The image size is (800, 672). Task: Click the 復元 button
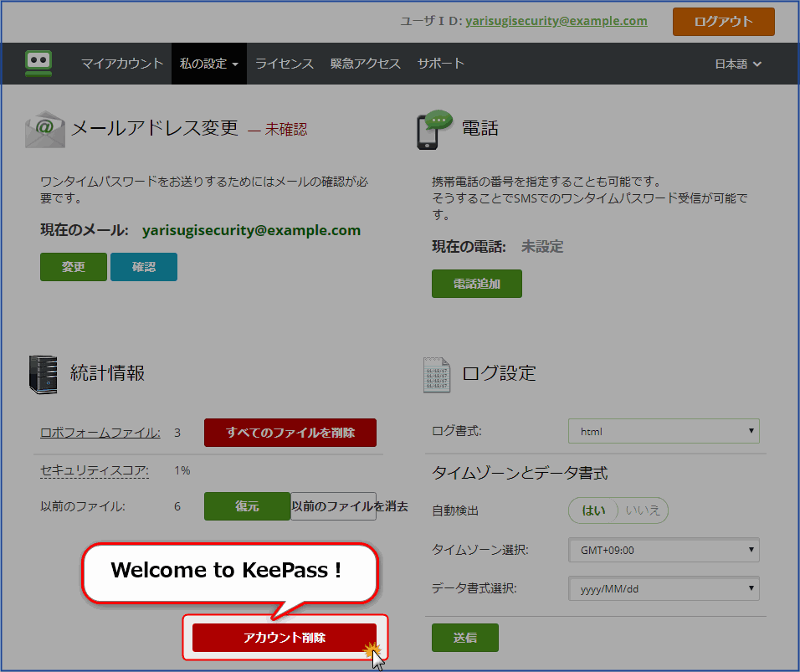pyautogui.click(x=247, y=506)
